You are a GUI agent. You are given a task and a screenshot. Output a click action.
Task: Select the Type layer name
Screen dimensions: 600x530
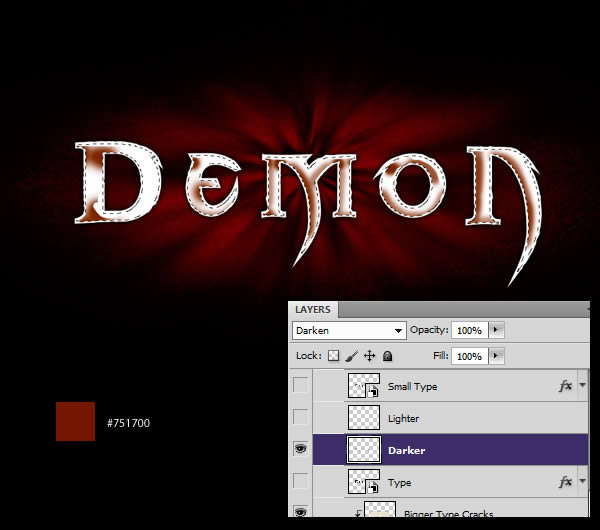click(399, 483)
